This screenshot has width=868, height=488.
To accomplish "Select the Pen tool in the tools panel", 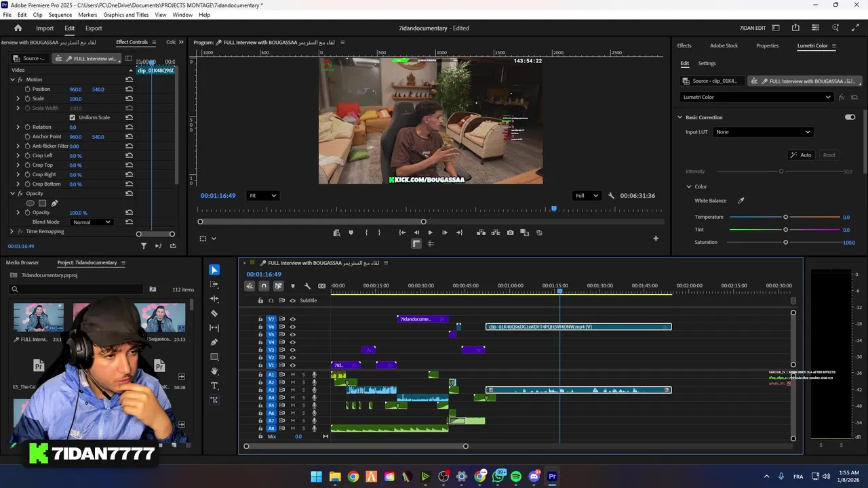I will coord(214,342).
